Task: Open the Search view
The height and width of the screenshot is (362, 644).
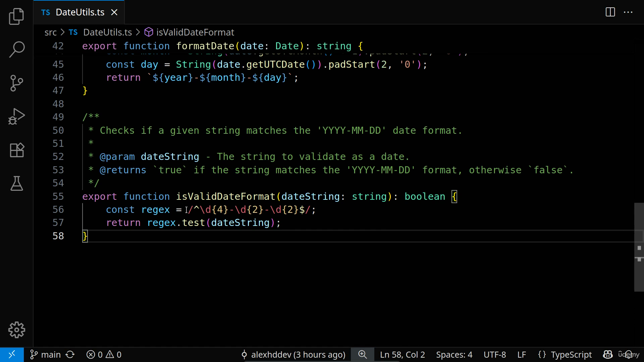Action: click(16, 50)
